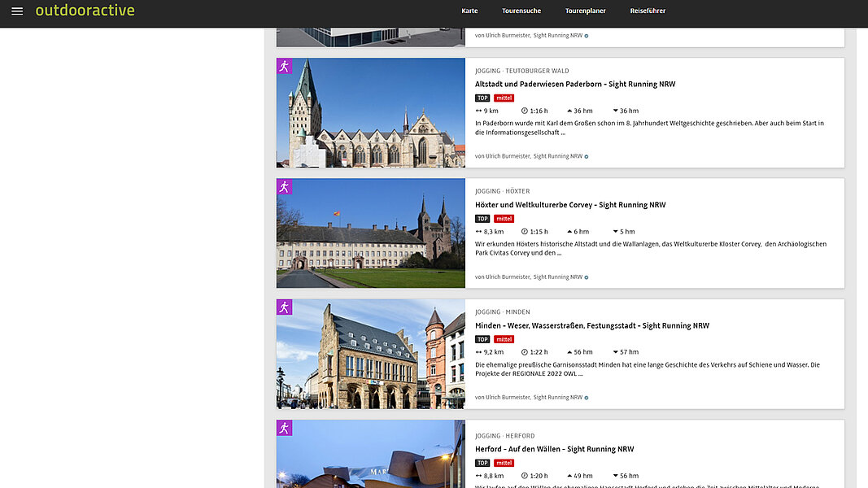Open the Altstadt und Paderwiesen Paderborn tour title
The width and height of the screenshot is (868, 488).
point(574,84)
